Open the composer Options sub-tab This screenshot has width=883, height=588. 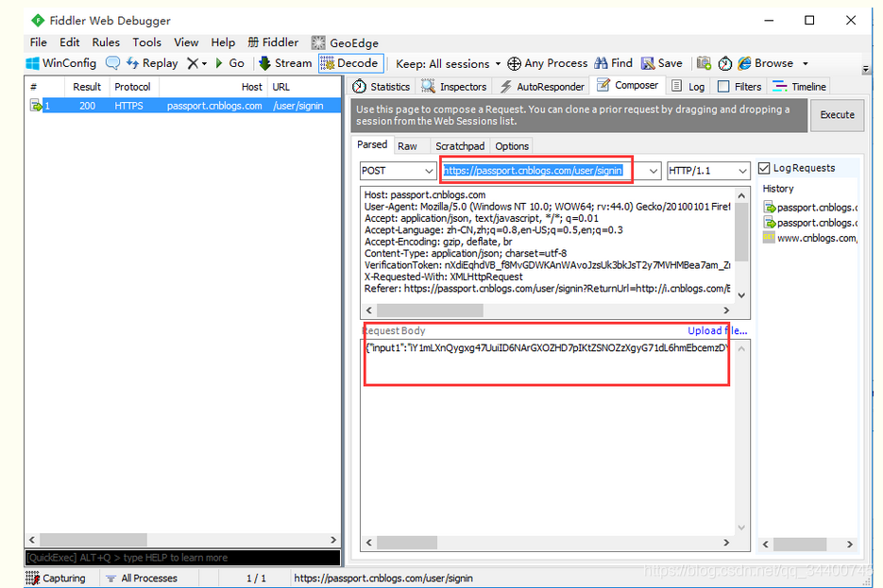pos(512,146)
